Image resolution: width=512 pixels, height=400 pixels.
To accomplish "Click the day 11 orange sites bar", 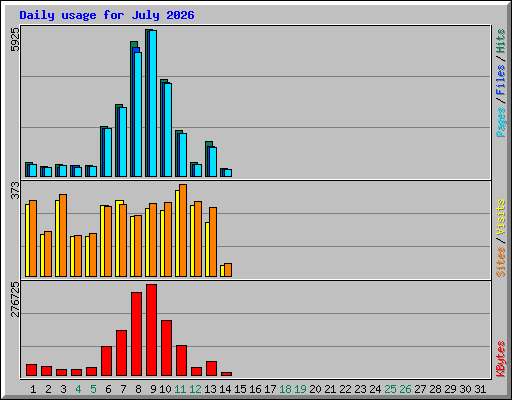I will [183, 230].
